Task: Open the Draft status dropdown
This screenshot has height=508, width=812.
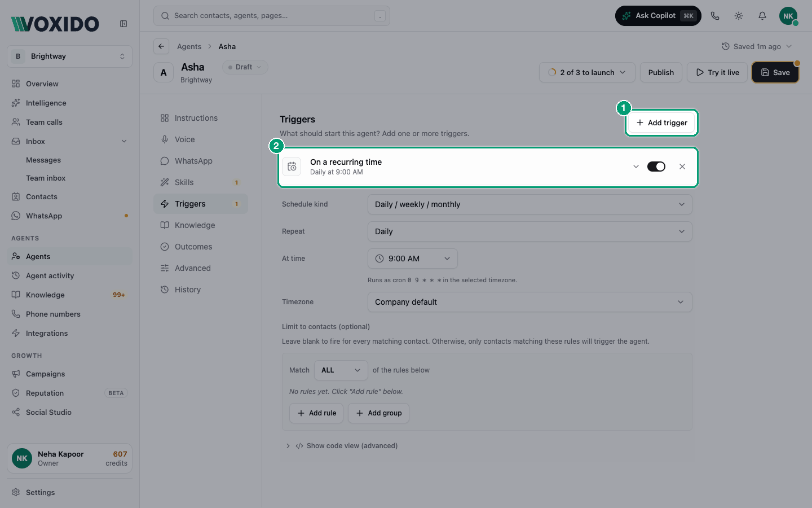Action: point(245,67)
